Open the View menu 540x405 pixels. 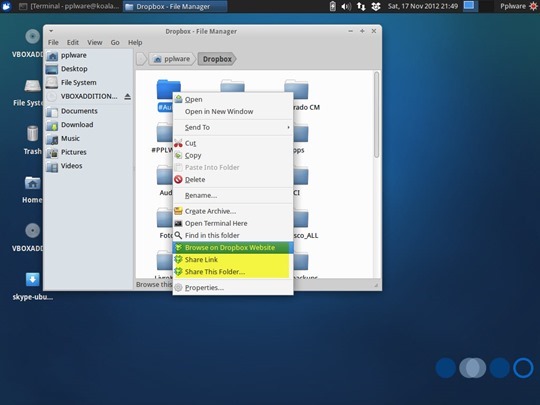point(95,42)
